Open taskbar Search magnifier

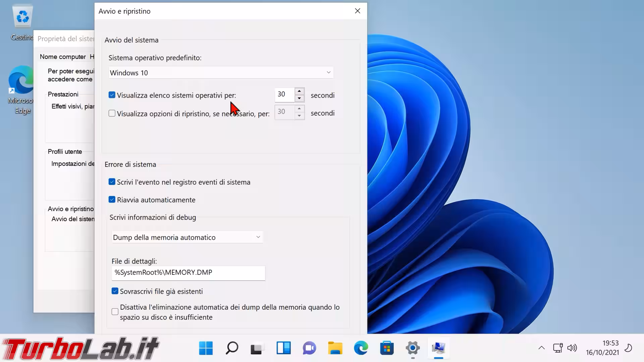[x=232, y=348]
